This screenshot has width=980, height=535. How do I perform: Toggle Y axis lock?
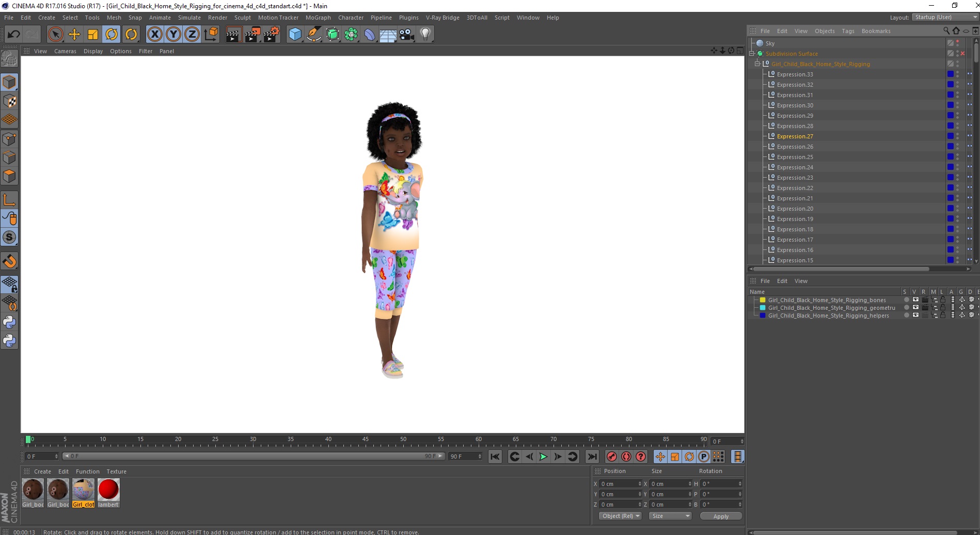[173, 35]
